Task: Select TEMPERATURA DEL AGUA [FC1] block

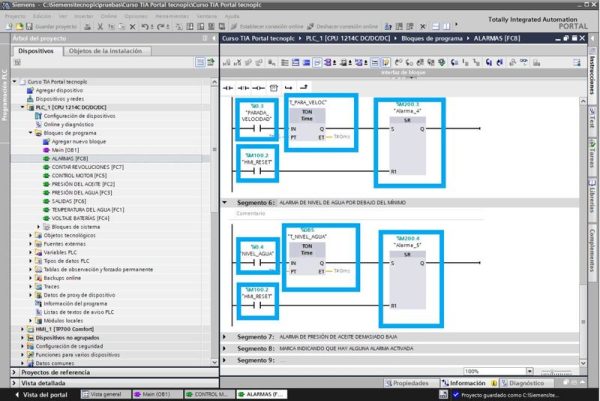Action: (x=88, y=210)
